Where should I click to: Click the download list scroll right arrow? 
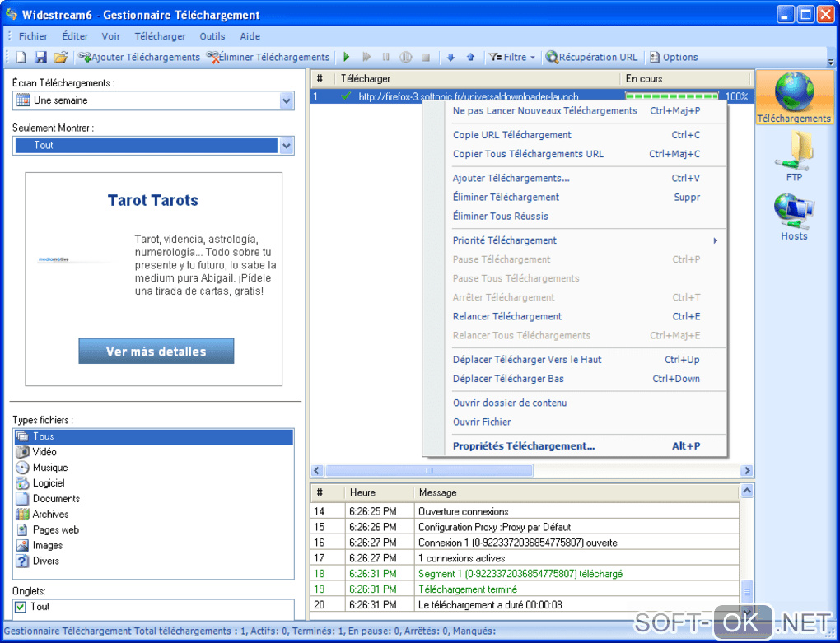tap(746, 471)
